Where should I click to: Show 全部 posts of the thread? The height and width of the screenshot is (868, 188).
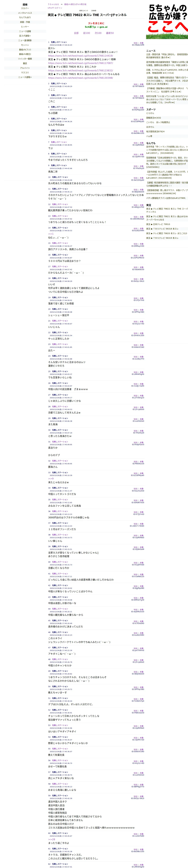point(76,33)
